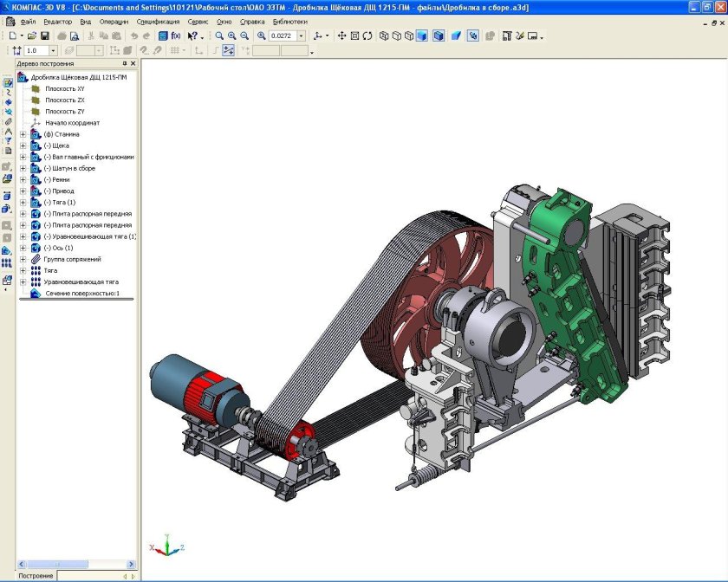Image resolution: width=728 pixels, height=582 pixels.
Task: Click the f(x) variables icon
Action: (176, 36)
